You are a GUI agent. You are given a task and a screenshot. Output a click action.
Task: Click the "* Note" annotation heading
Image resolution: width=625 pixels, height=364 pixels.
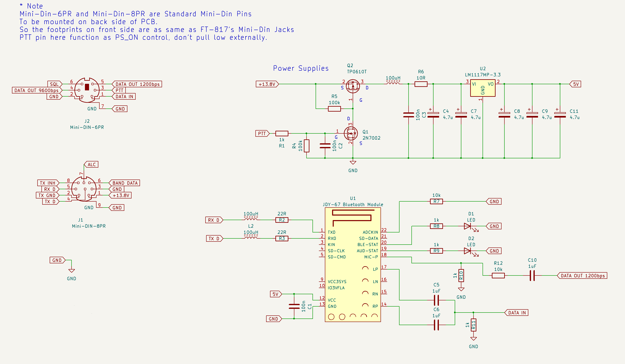click(x=31, y=6)
